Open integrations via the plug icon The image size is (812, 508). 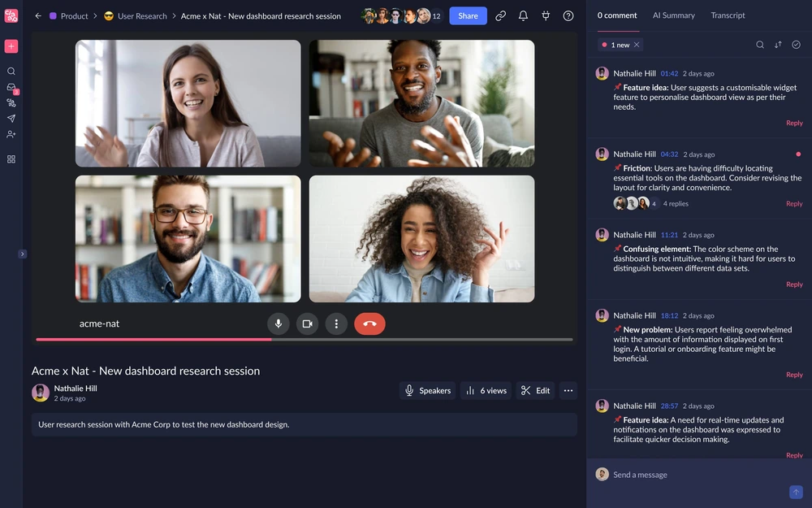546,15
